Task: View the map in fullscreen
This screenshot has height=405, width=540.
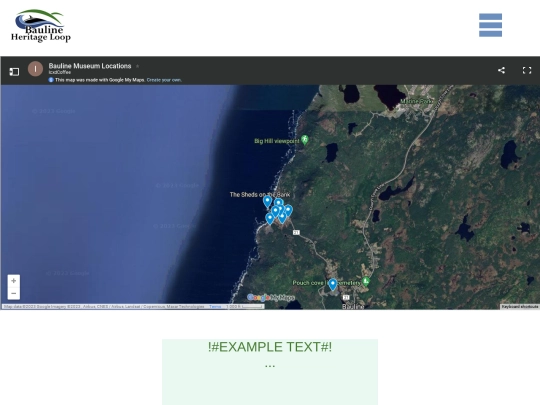Action: point(527,70)
